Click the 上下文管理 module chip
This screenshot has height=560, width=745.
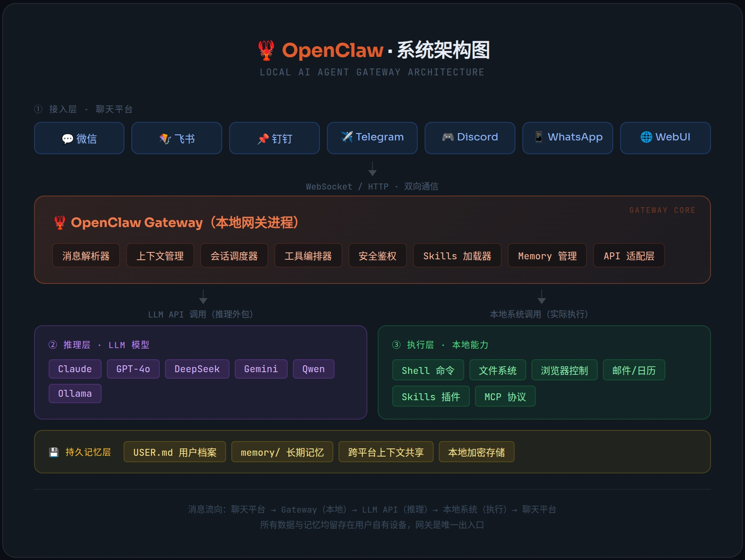(x=160, y=255)
